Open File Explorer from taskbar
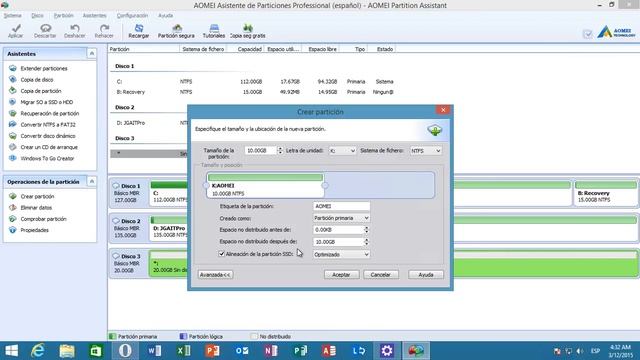 67,351
